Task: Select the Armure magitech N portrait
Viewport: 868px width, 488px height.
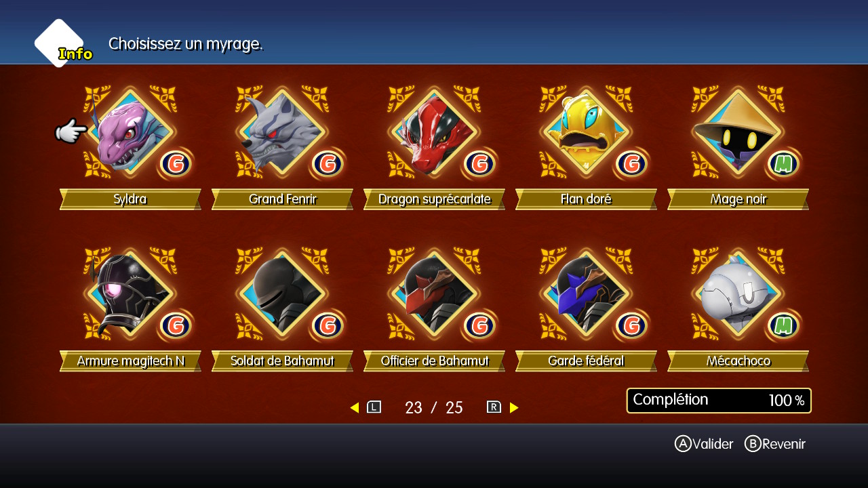Action: click(130, 294)
